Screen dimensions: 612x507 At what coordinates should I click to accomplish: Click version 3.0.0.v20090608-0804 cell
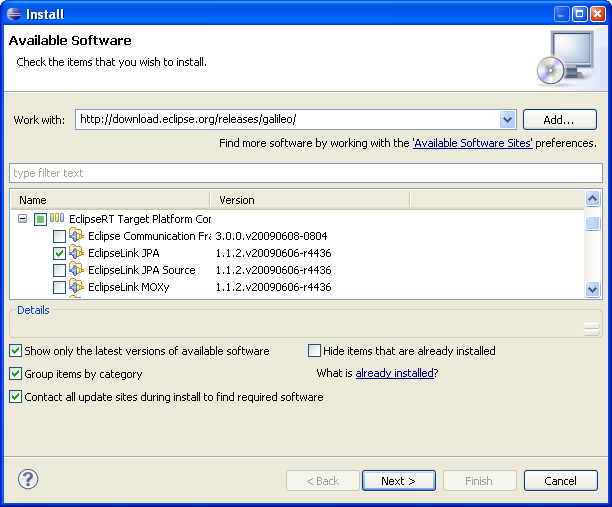[271, 236]
